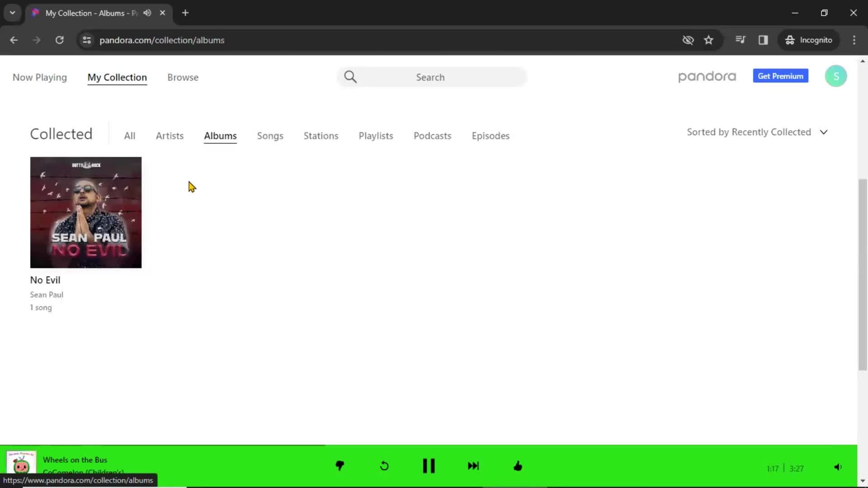Viewport: 868px width, 488px height.
Task: Click the replay/rewind icon
Action: (384, 467)
